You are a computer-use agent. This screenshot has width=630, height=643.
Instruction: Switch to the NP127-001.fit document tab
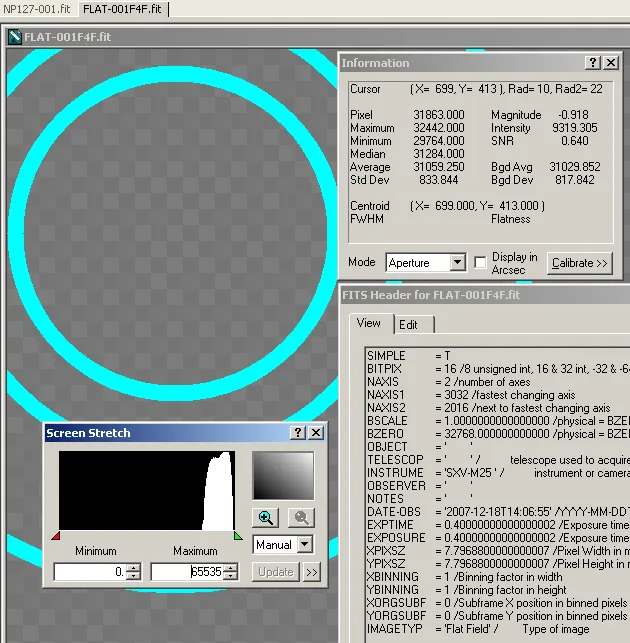pos(37,9)
